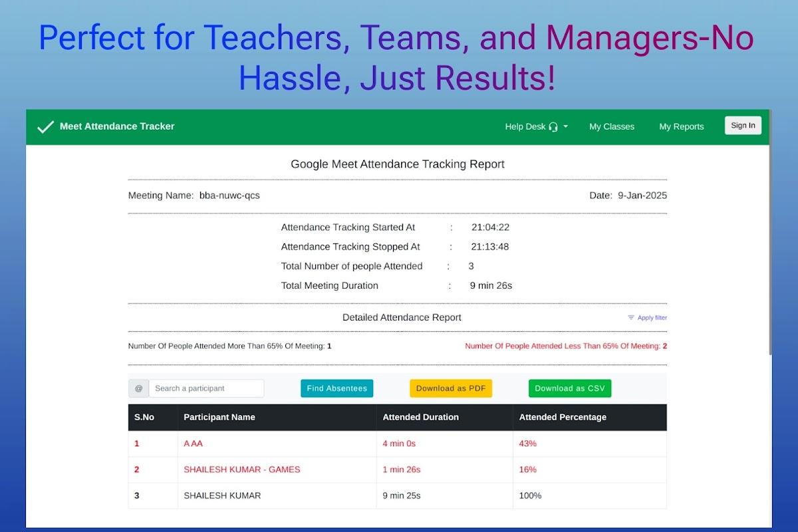Viewport: 798px width, 532px height.
Task: Open My Reports page
Action: pyautogui.click(x=682, y=127)
